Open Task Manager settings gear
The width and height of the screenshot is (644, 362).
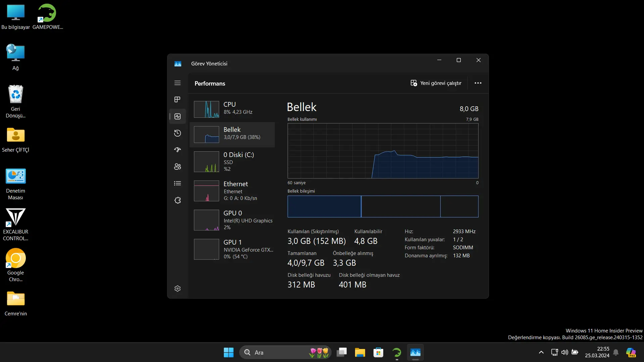[178, 289]
